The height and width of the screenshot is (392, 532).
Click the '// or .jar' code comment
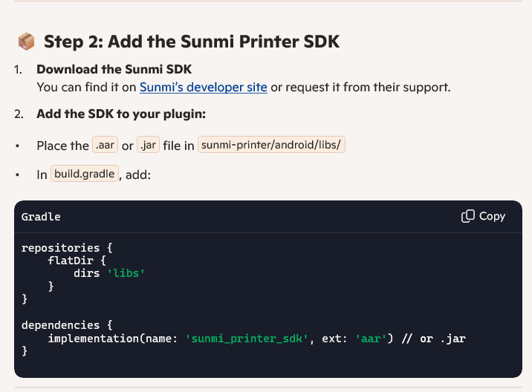(434, 339)
